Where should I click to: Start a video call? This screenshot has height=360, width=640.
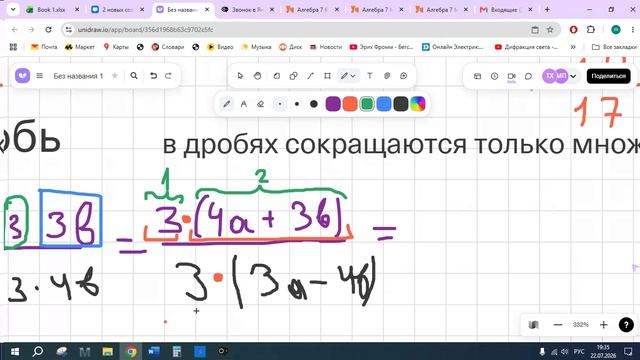tap(511, 76)
